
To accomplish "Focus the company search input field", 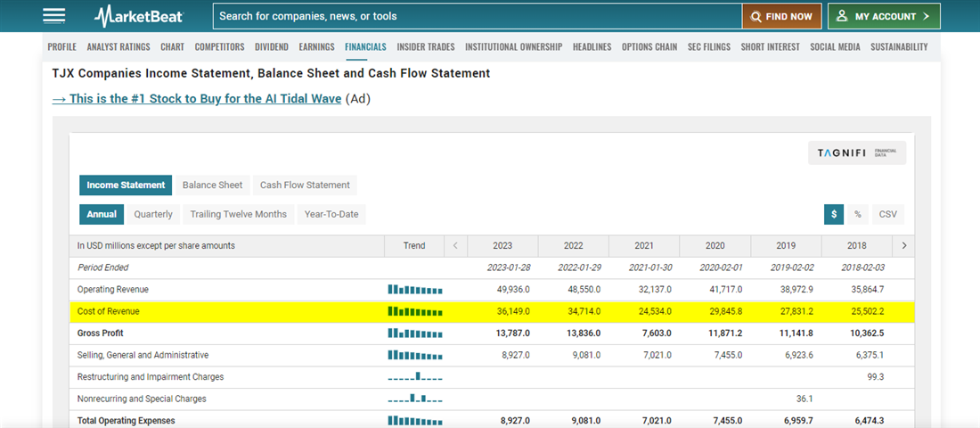I will point(477,16).
